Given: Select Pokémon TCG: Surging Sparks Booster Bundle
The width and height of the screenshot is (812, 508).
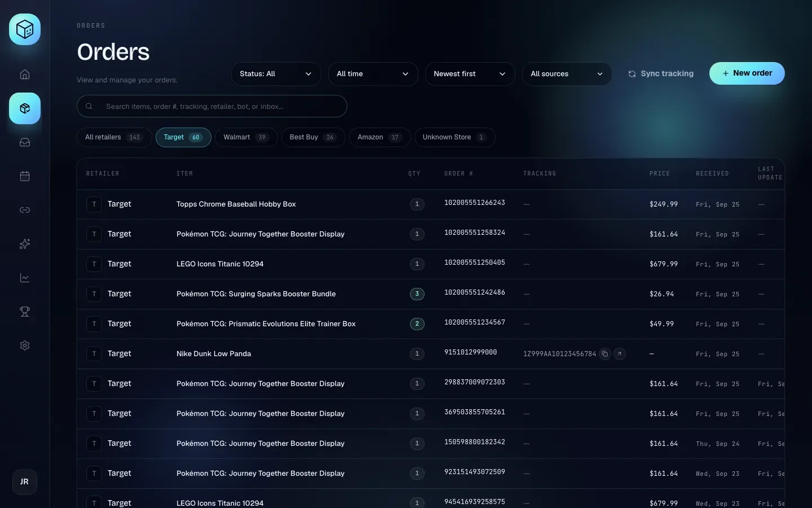Looking at the screenshot, I should tap(256, 294).
